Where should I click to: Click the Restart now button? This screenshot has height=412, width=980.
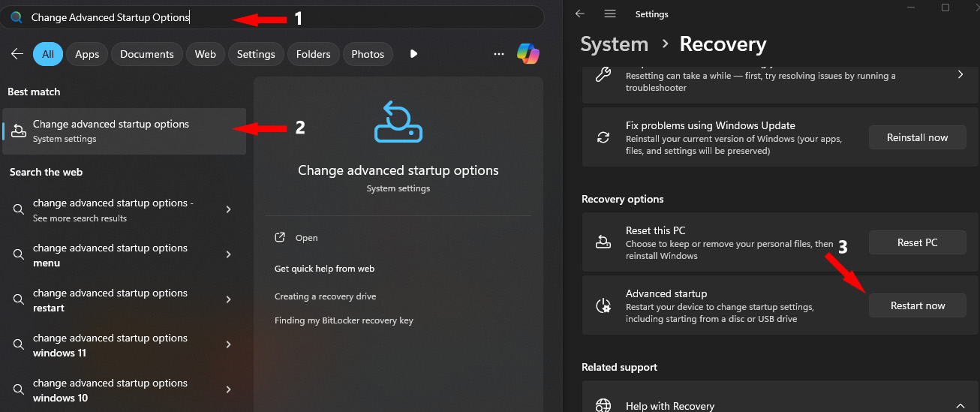[917, 305]
